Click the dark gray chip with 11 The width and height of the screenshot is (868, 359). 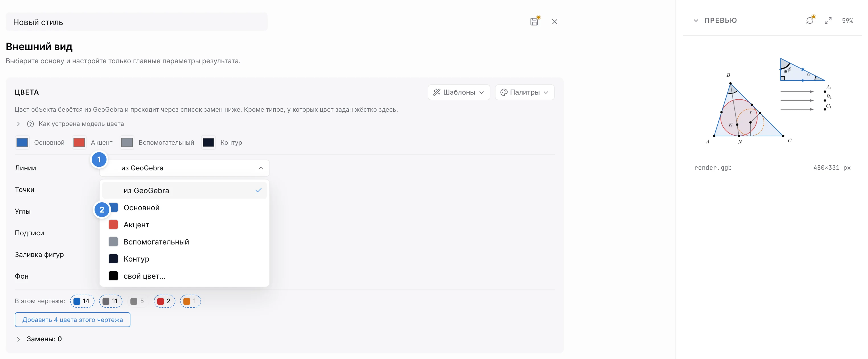pyautogui.click(x=110, y=301)
